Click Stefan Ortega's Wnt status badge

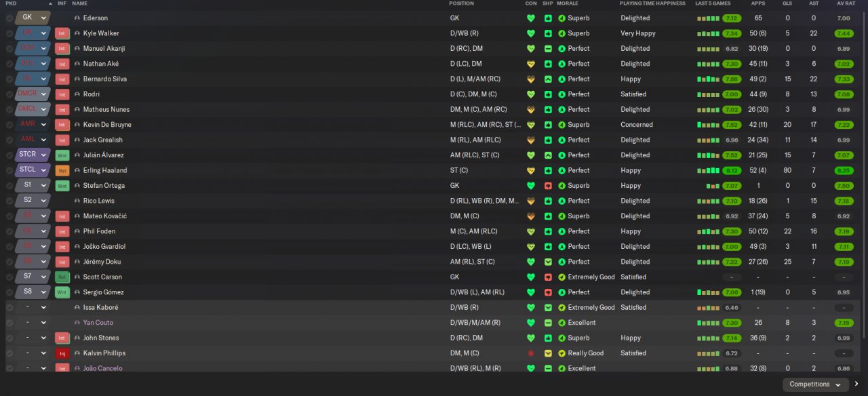click(62, 186)
